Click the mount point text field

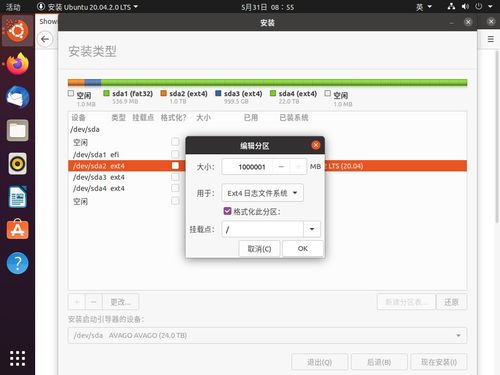click(262, 229)
